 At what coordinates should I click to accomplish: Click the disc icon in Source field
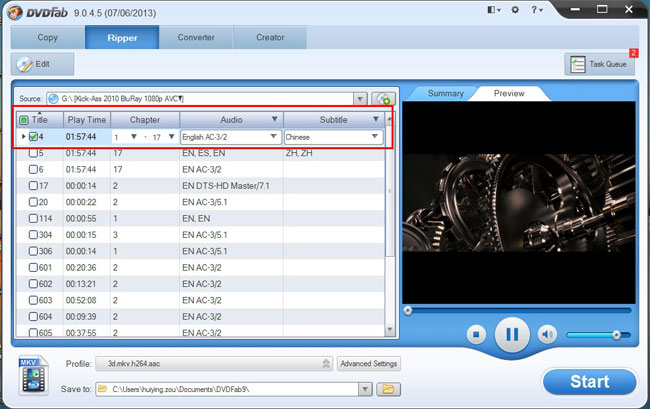click(x=53, y=99)
